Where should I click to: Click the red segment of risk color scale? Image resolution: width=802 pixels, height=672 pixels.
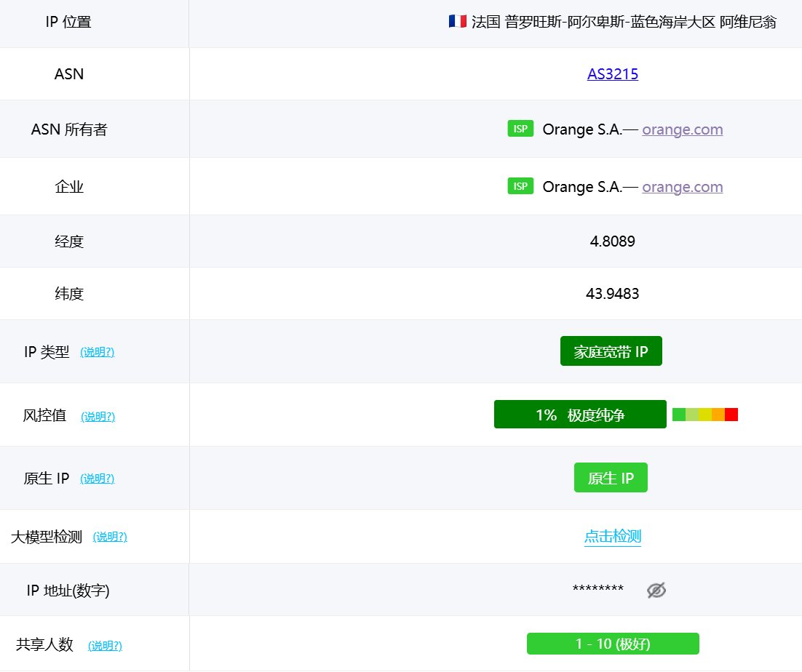point(731,415)
